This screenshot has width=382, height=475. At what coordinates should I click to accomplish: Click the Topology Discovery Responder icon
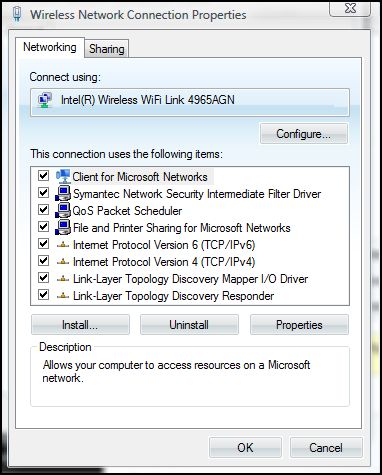point(63,296)
